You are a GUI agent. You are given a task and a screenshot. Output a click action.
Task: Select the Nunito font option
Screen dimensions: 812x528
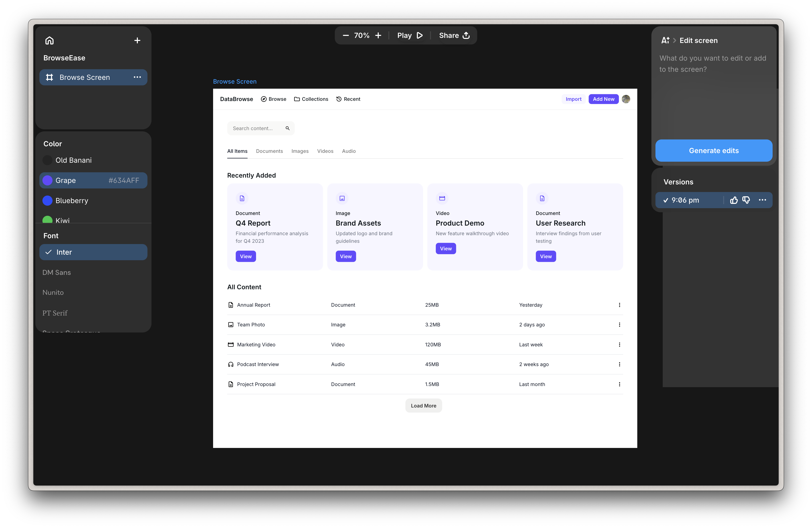pos(53,293)
